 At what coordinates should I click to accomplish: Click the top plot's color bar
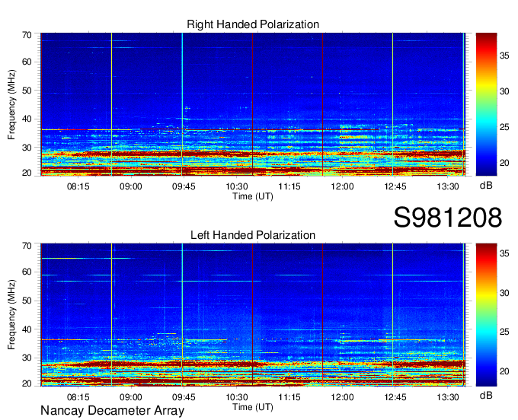[486, 104]
